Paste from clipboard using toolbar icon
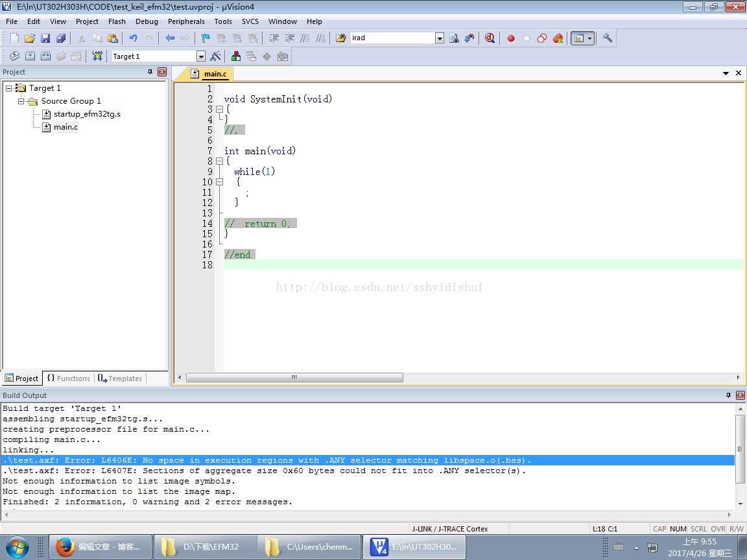 click(113, 38)
